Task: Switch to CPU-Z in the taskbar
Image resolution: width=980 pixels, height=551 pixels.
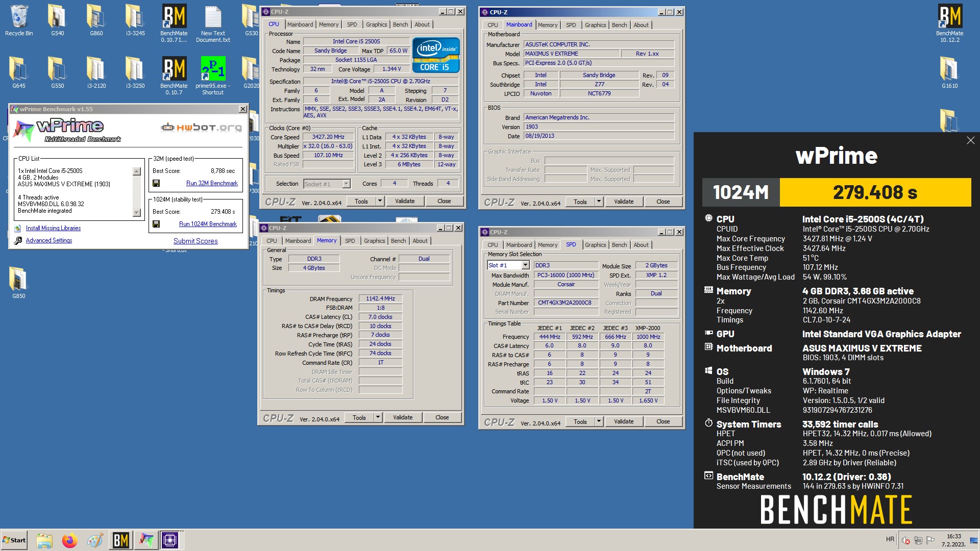Action: point(170,540)
